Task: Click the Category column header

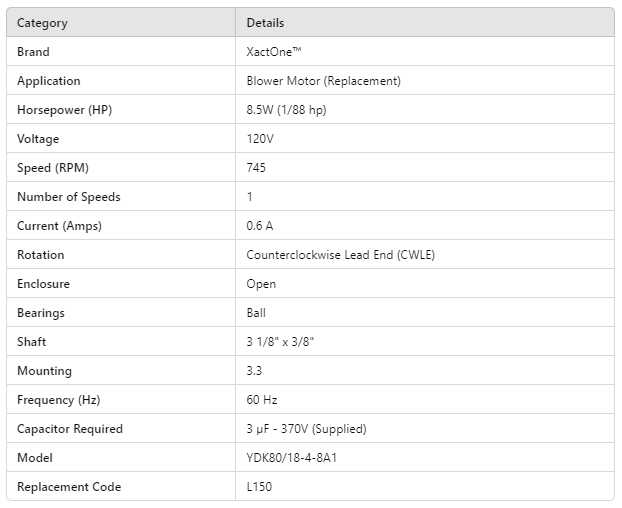Action: coord(42,23)
